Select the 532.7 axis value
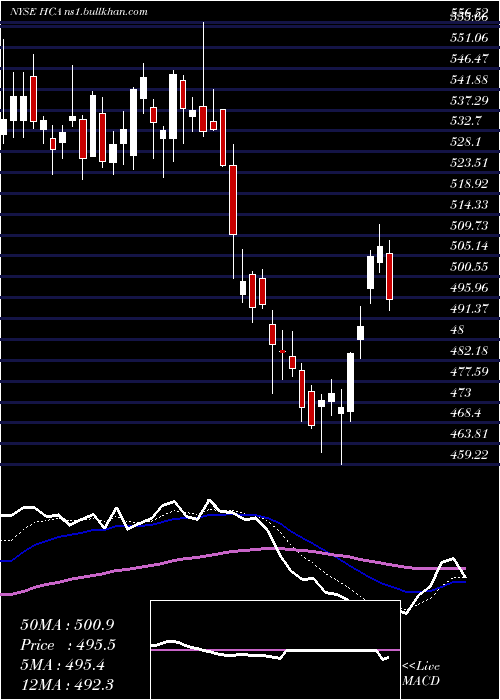The image size is (500, 700). pyautogui.click(x=465, y=121)
